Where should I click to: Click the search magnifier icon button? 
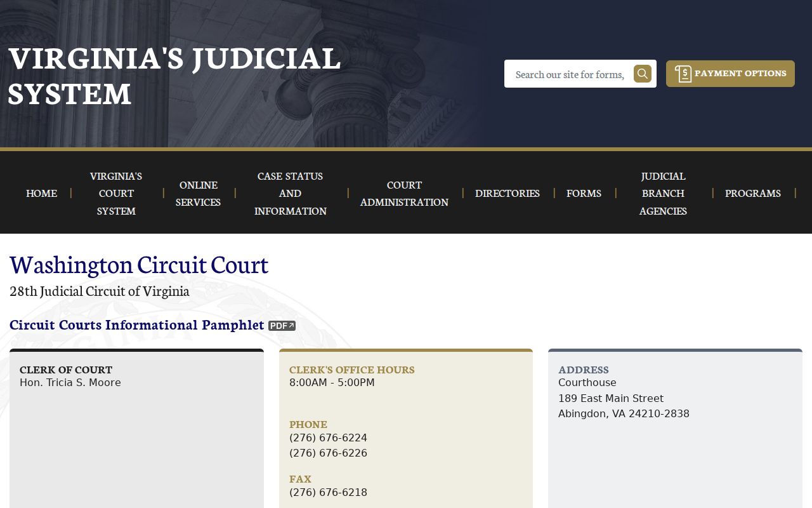643,74
